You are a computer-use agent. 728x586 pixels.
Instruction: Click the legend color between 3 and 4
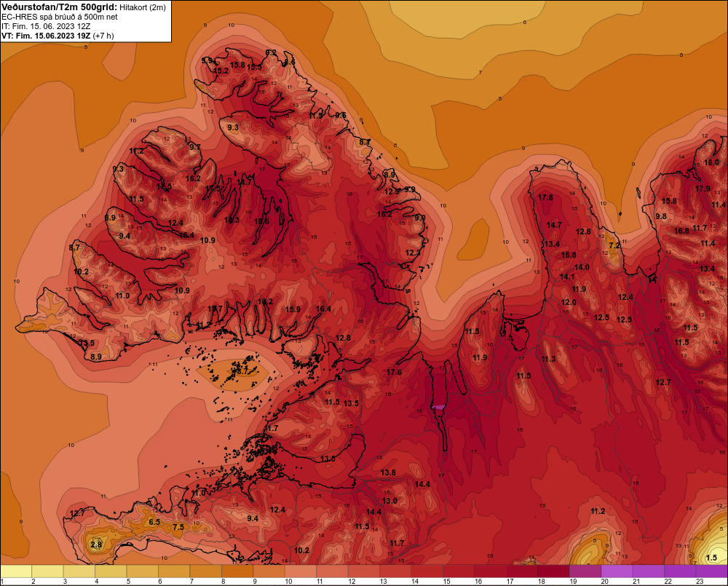click(79, 571)
